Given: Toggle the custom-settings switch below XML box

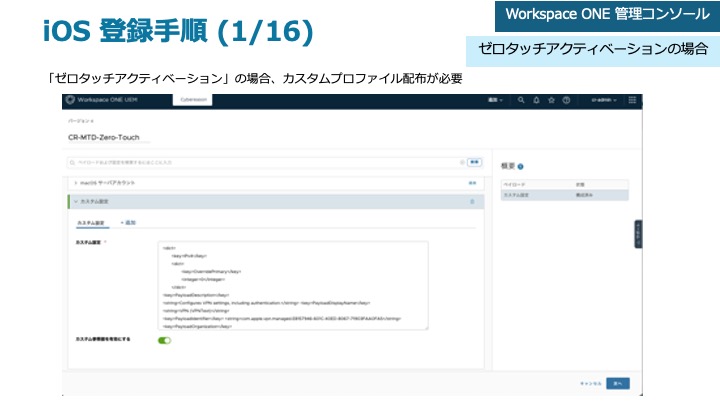Looking at the screenshot, I should pyautogui.click(x=164, y=340).
